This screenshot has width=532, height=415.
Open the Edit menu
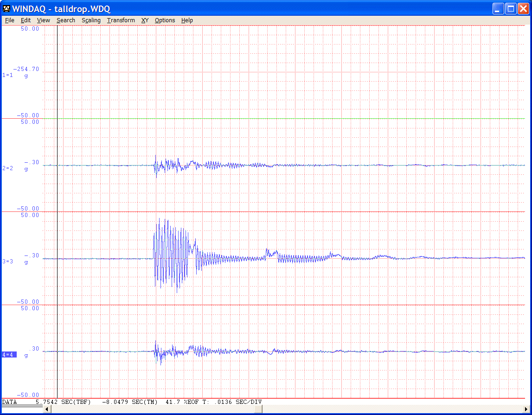[26, 20]
